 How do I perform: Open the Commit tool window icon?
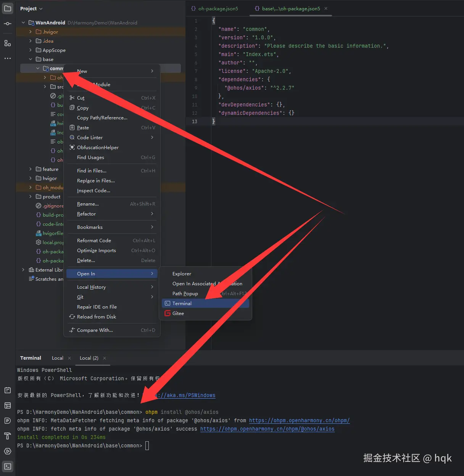(x=8, y=24)
